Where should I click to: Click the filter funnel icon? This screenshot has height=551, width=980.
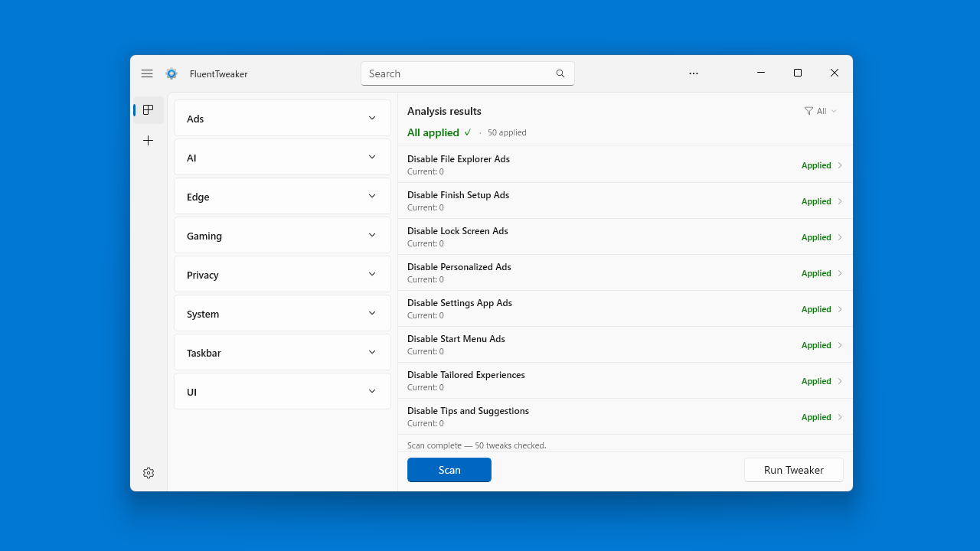click(808, 111)
